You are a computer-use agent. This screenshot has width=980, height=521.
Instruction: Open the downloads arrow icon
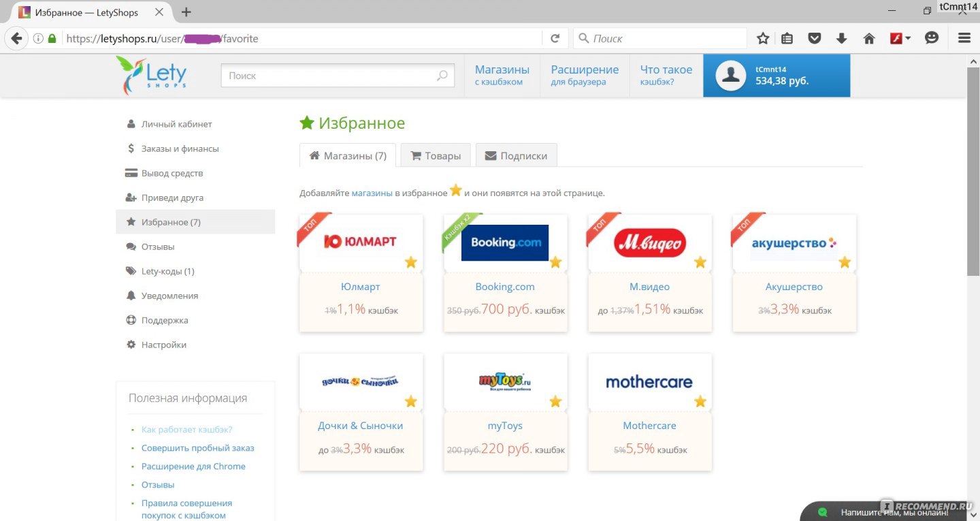click(x=842, y=39)
